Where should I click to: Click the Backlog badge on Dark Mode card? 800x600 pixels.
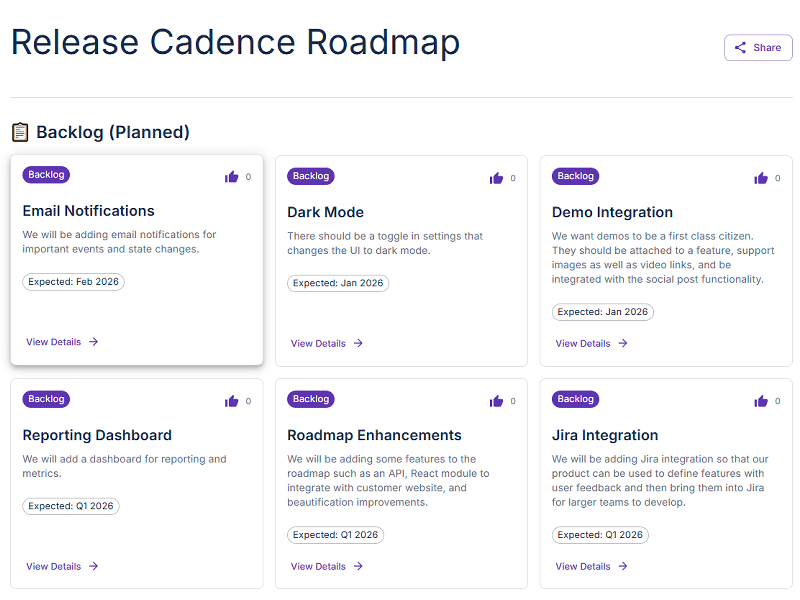pos(310,176)
